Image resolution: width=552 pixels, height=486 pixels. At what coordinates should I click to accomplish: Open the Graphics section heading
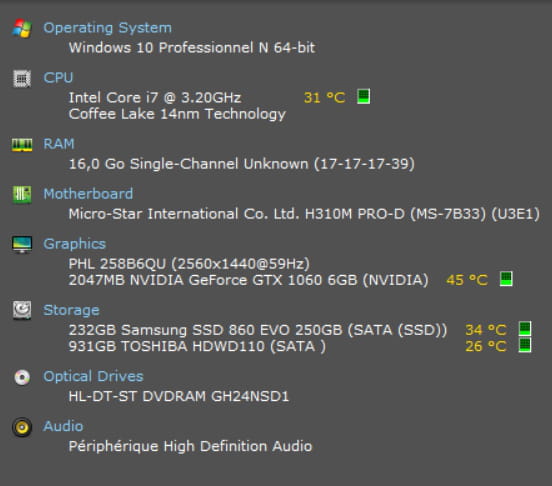[x=74, y=244]
